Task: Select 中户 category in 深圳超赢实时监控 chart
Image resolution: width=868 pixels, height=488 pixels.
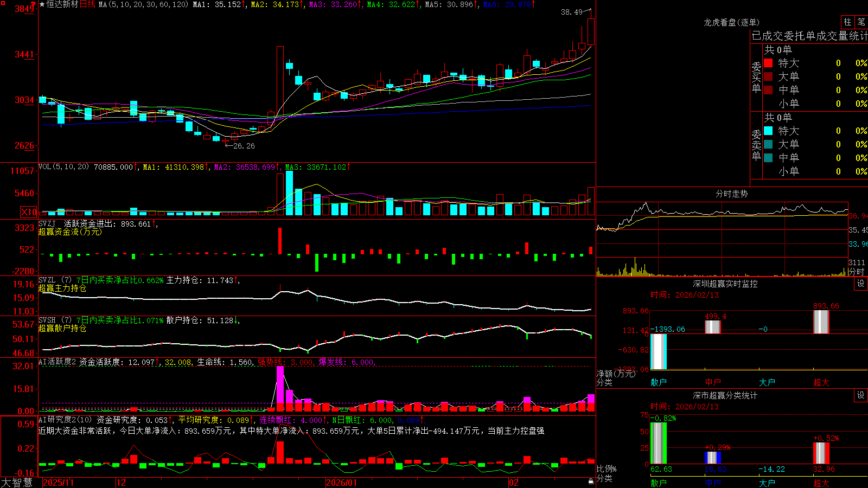Action: click(713, 382)
